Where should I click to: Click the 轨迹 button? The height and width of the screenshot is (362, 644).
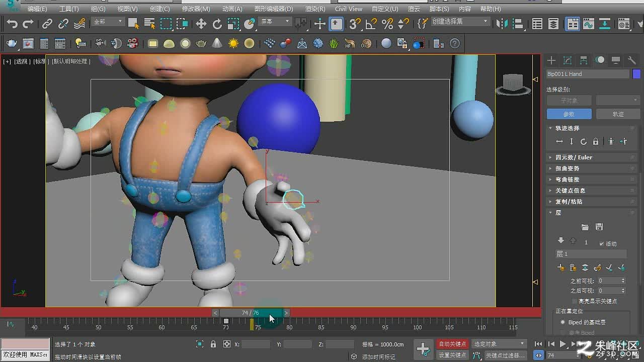click(618, 114)
